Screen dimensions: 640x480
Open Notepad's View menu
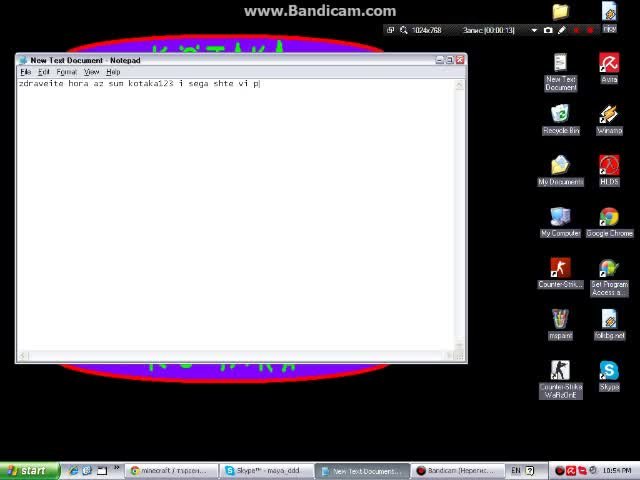[91, 72]
